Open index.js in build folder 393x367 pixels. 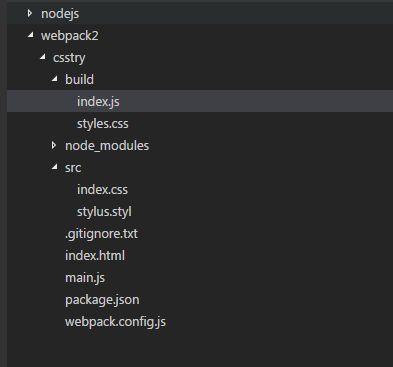click(x=98, y=102)
